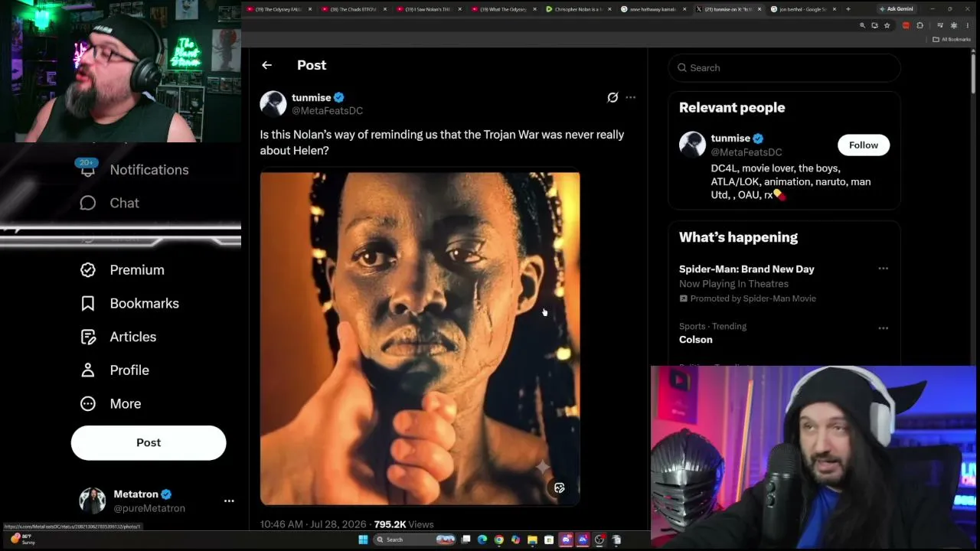Click the post timestamp 10:46 AM Jul 28, 2026

[x=313, y=524]
